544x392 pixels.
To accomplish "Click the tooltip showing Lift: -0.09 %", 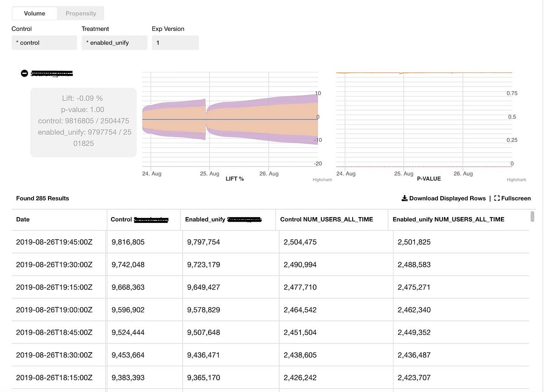I will coord(83,121).
